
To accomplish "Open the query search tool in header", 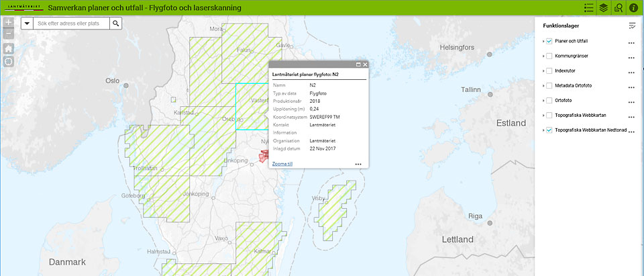I will 618,8.
